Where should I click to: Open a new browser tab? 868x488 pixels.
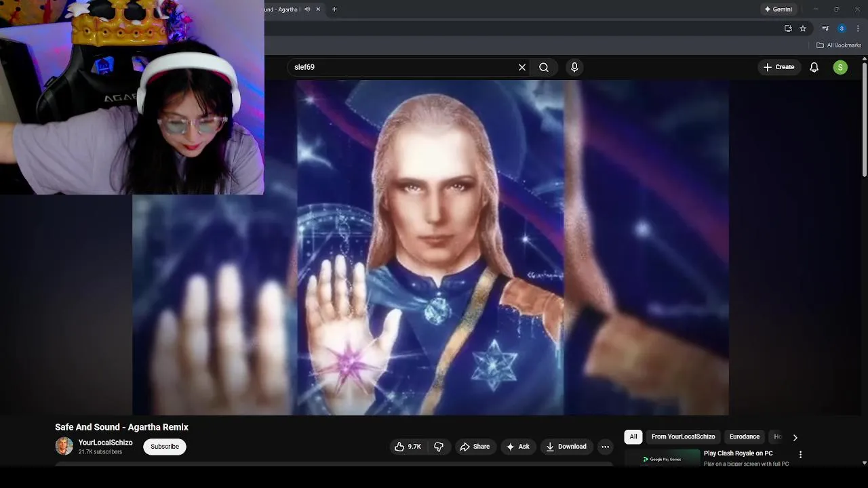[334, 9]
